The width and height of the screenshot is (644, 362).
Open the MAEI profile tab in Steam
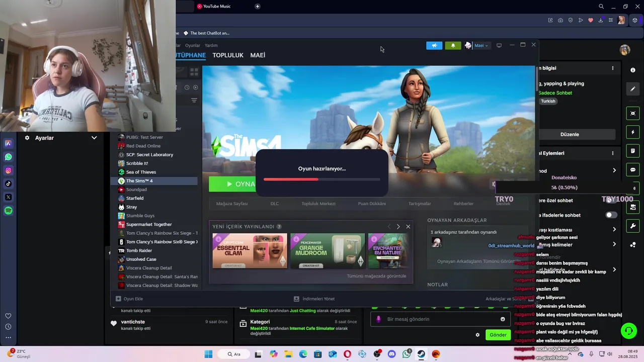[x=258, y=55]
